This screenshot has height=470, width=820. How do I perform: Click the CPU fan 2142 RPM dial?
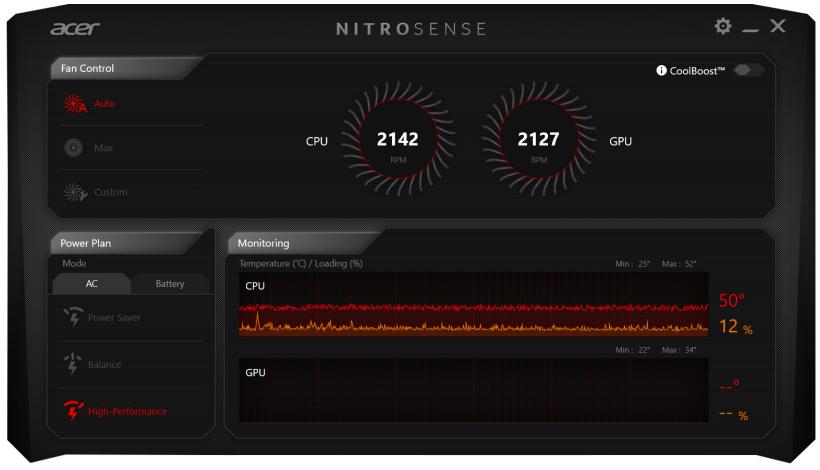[398, 139]
